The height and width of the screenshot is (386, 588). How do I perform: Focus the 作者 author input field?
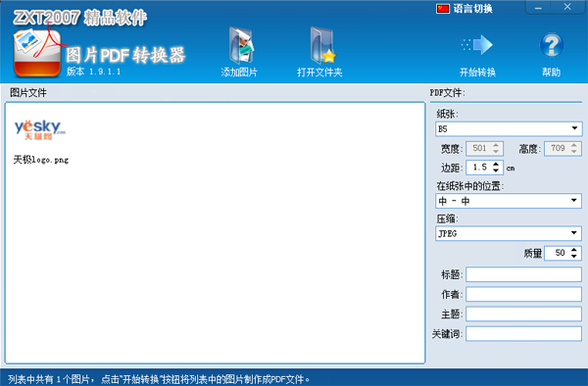coord(523,294)
